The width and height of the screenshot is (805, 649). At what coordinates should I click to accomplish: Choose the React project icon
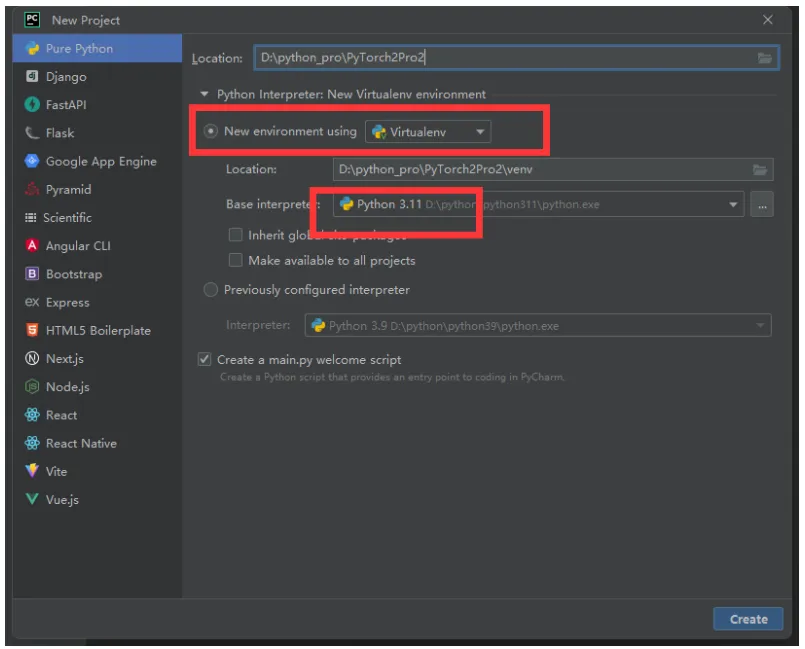[x=32, y=415]
